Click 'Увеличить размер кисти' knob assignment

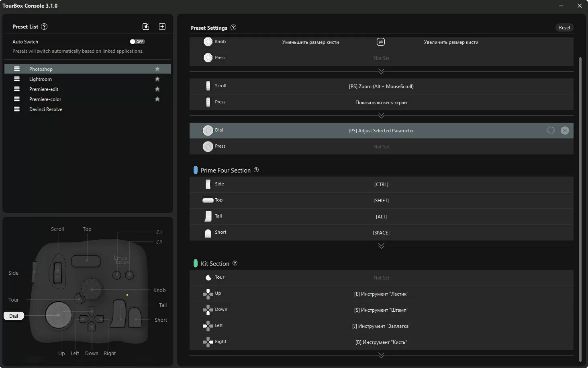pos(451,42)
